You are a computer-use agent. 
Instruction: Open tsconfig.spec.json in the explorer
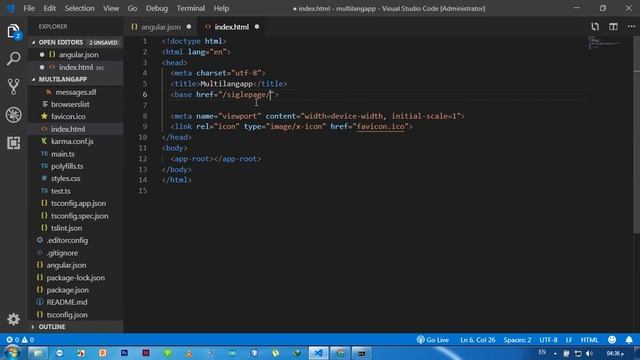coord(76,216)
